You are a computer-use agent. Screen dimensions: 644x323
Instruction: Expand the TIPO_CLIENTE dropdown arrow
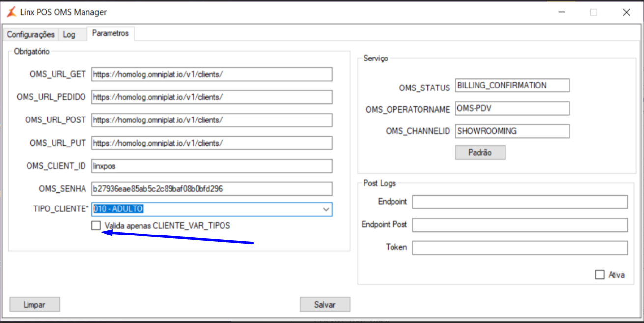325,209
